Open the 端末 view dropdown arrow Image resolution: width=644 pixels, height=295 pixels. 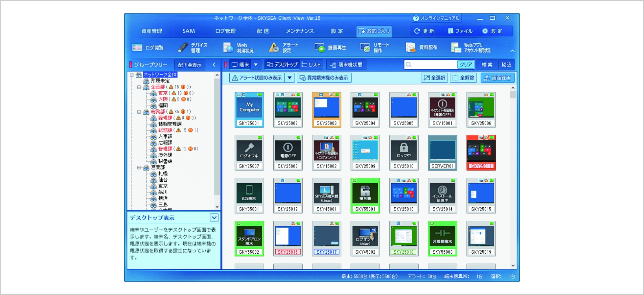pos(256,65)
